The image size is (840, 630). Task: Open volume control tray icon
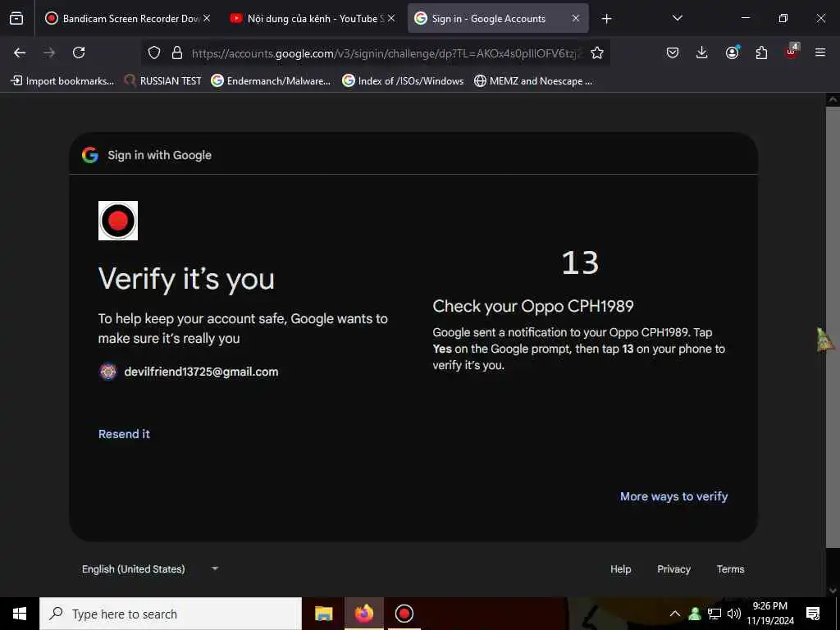pos(734,614)
